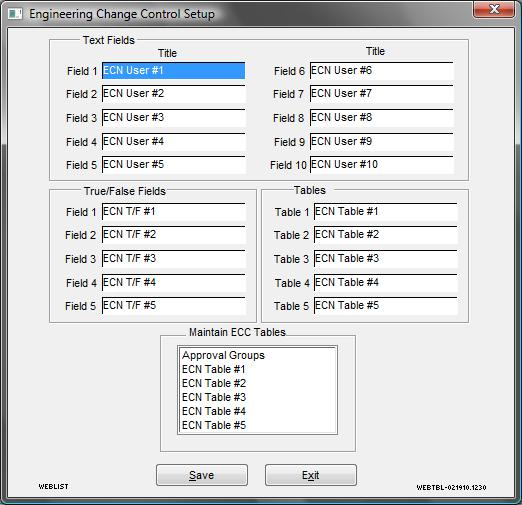Click the Exit button
Image resolution: width=522 pixels, height=505 pixels.
[x=311, y=475]
